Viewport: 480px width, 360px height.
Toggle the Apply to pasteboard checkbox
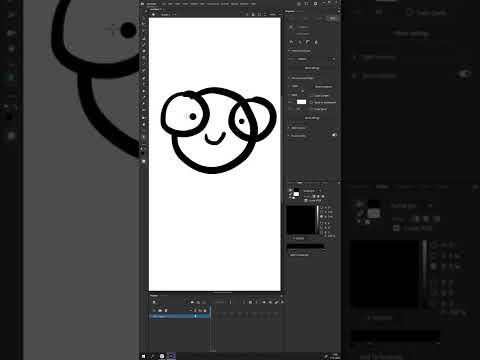pos(311,103)
